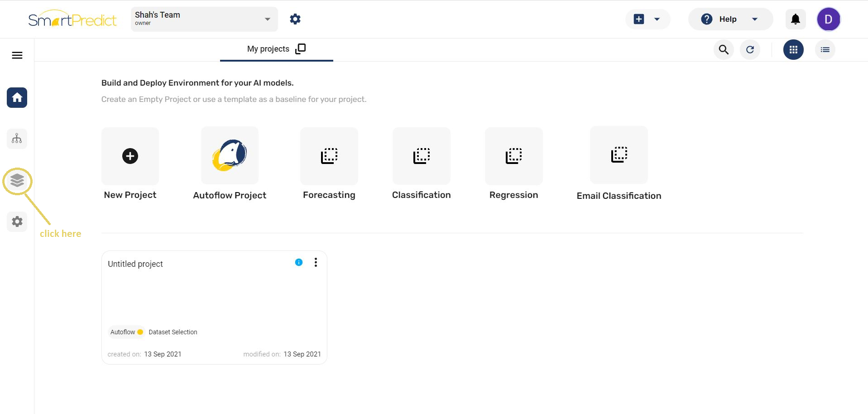The height and width of the screenshot is (414, 868).
Task: Expand the create new dropdown arrow
Action: click(657, 19)
